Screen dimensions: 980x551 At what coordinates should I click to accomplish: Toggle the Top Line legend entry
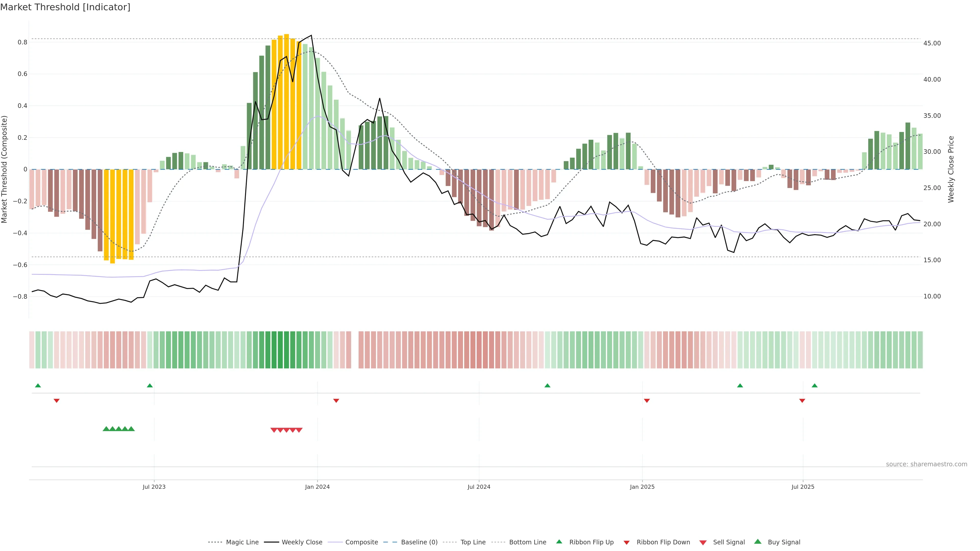473,542
